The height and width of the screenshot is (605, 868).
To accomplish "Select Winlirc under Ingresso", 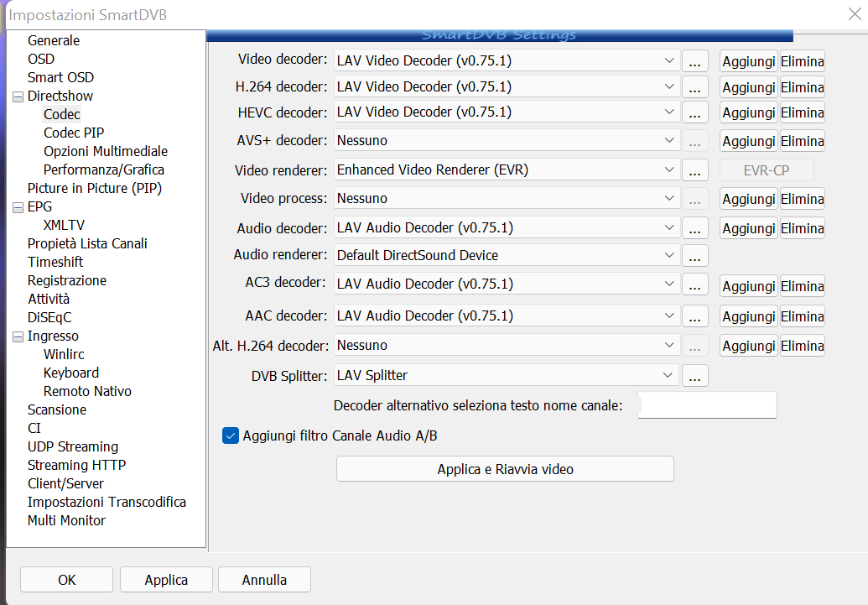I will 65,354.
